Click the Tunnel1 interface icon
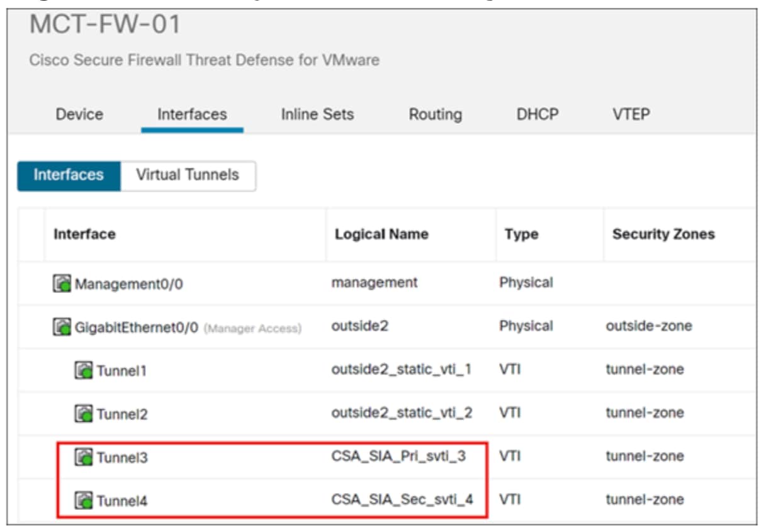This screenshot has height=532, width=764. (83, 371)
